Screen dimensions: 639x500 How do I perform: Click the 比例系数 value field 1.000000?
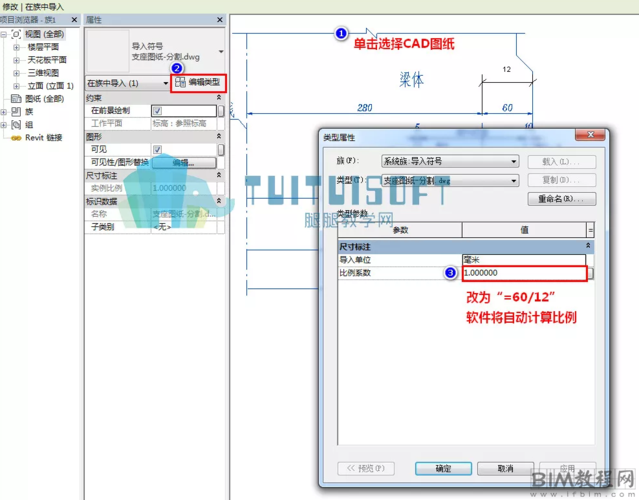pyautogui.click(x=524, y=273)
